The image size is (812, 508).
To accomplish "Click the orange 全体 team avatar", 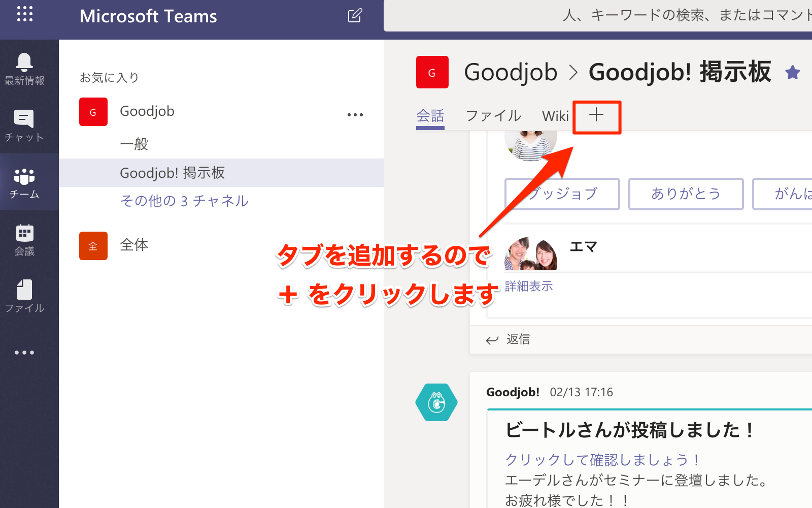I will point(93,246).
